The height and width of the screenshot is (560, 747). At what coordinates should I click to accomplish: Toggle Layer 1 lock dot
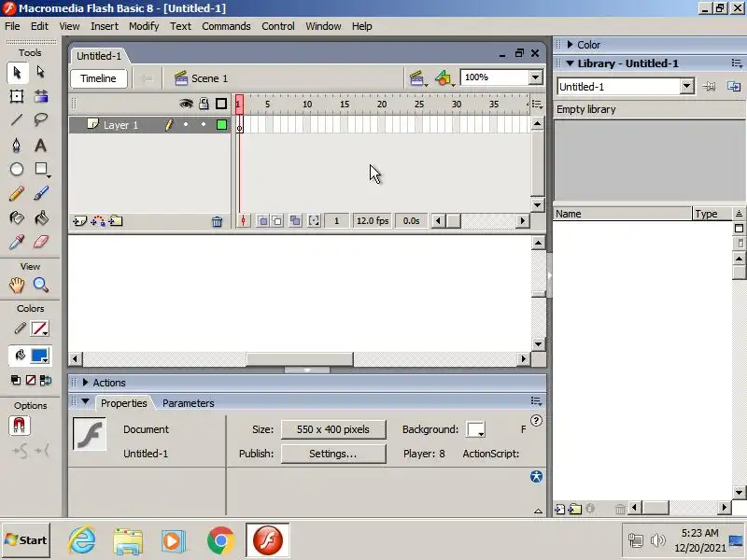[x=204, y=124]
